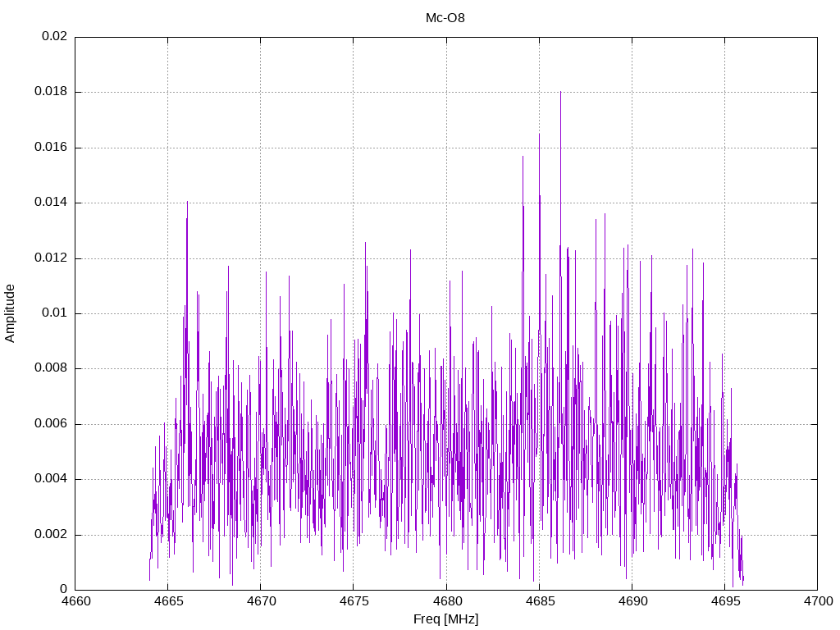Click the 4700 x-axis tick label

[x=818, y=601]
